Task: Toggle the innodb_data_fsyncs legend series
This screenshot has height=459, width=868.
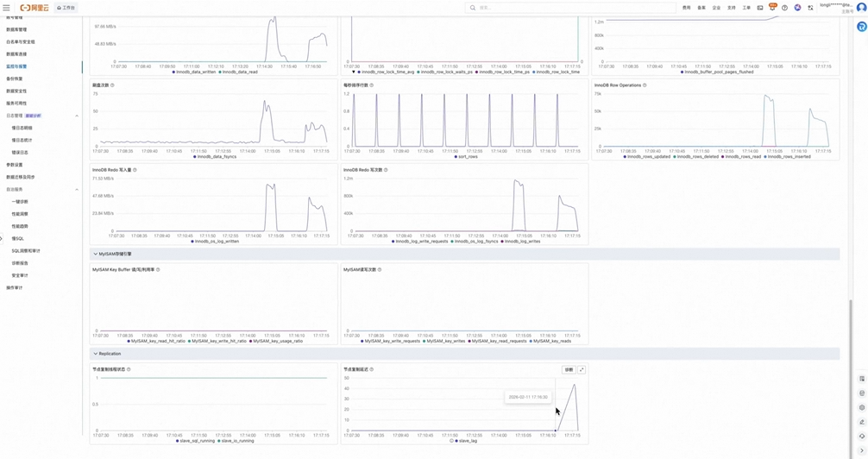Action: (215, 157)
